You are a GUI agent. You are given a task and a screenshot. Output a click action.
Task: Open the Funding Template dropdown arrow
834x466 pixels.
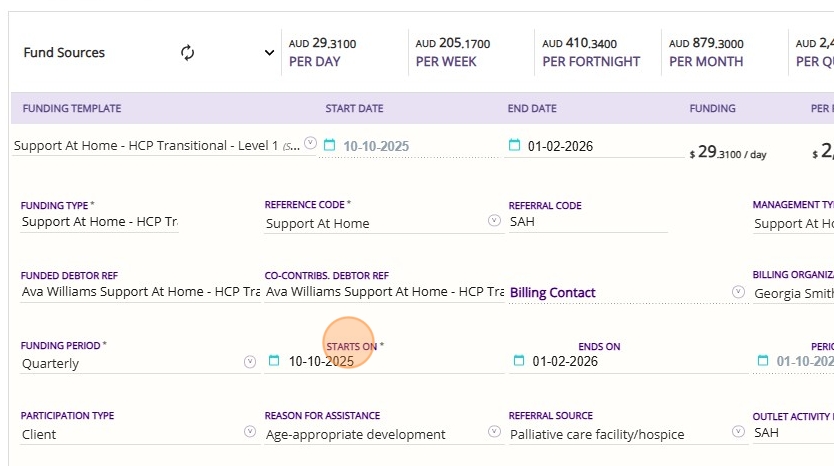tap(310, 144)
